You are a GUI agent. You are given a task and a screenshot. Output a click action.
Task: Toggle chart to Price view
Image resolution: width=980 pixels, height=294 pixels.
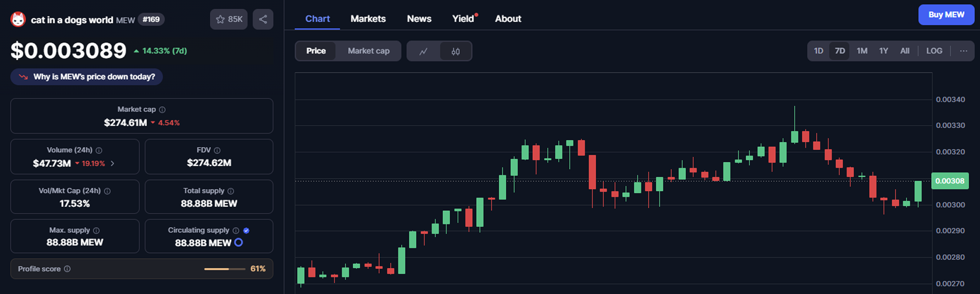coord(316,51)
